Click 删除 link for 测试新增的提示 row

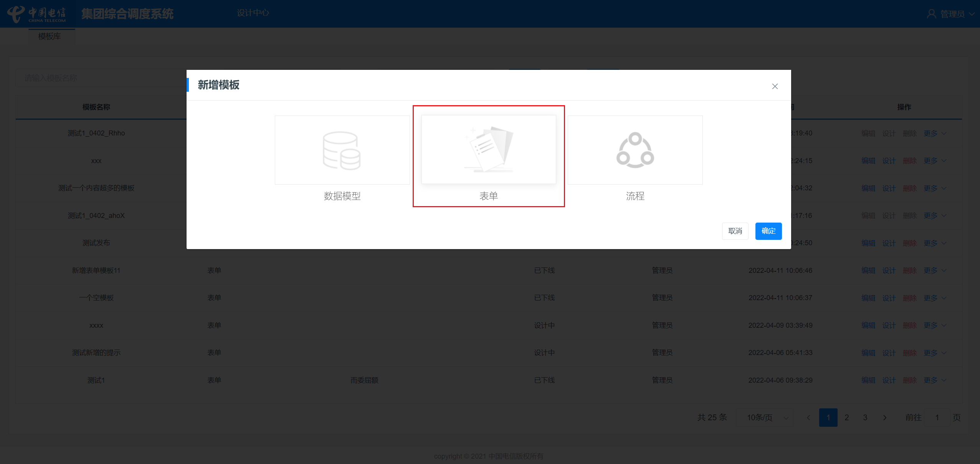pyautogui.click(x=909, y=353)
